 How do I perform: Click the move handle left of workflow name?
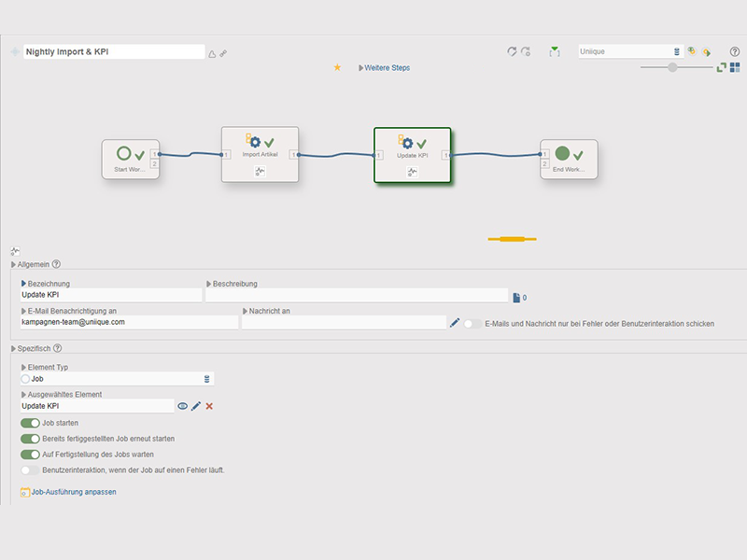15,51
